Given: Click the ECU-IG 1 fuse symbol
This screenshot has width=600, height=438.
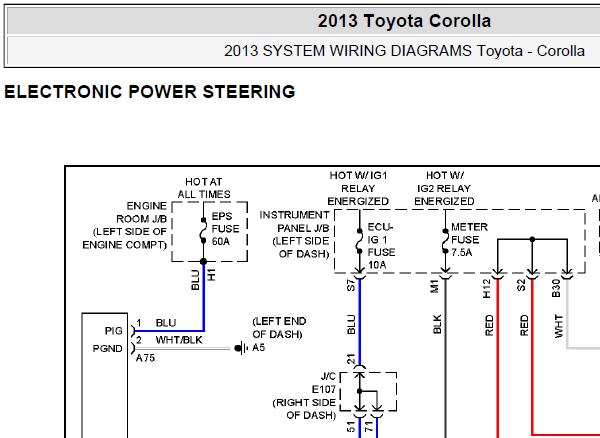Looking at the screenshot, I should coord(359,241).
